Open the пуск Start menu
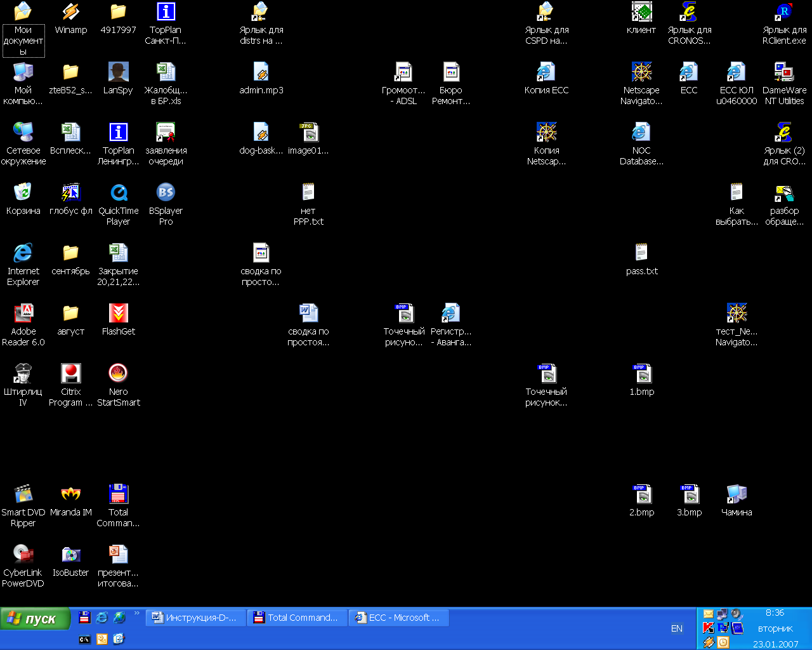 [35, 619]
